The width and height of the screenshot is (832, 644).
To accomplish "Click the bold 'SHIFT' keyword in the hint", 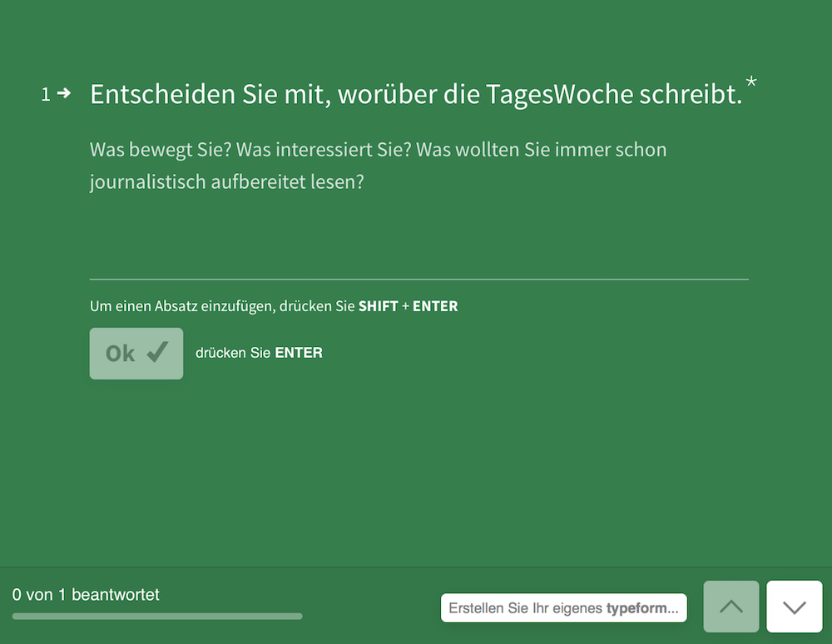I will pyautogui.click(x=379, y=306).
